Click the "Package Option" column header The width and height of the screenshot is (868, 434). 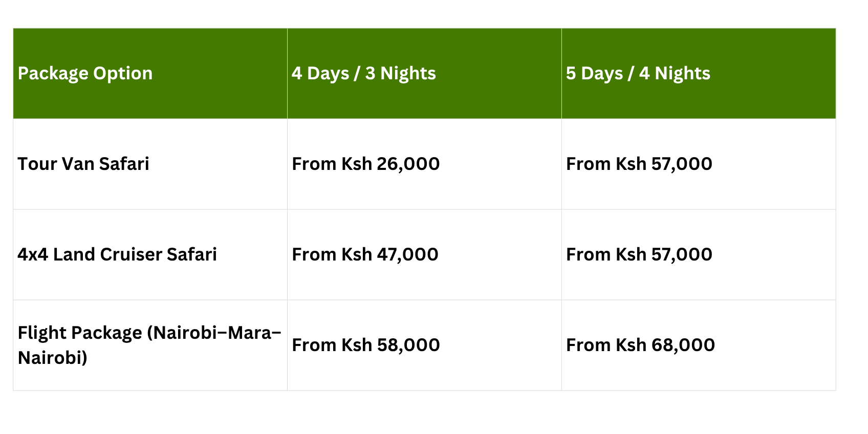[85, 74]
